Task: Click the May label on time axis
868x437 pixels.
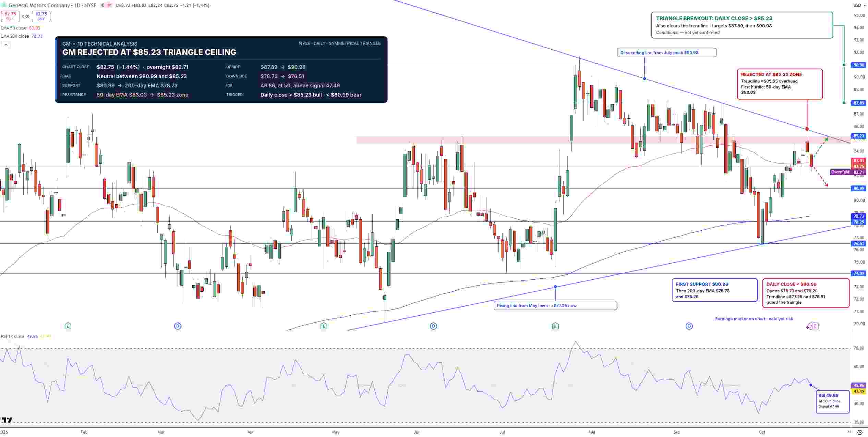Action: [336, 432]
